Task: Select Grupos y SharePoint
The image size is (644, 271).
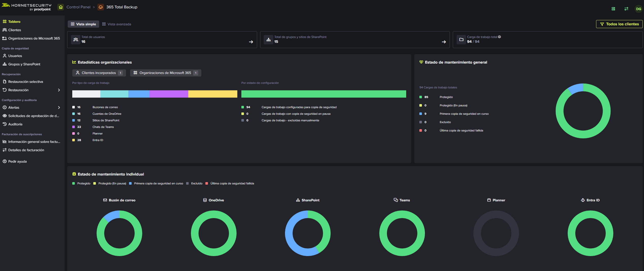Action: click(x=24, y=64)
